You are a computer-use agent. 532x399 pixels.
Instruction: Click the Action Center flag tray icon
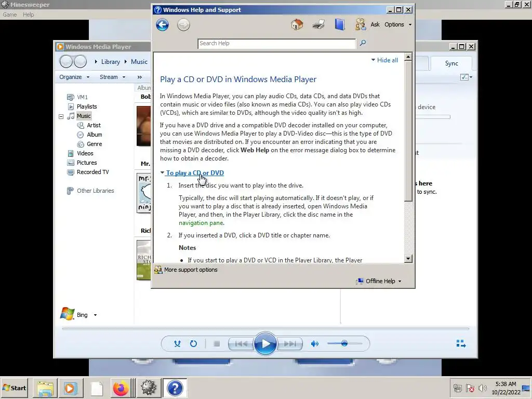tap(470, 388)
